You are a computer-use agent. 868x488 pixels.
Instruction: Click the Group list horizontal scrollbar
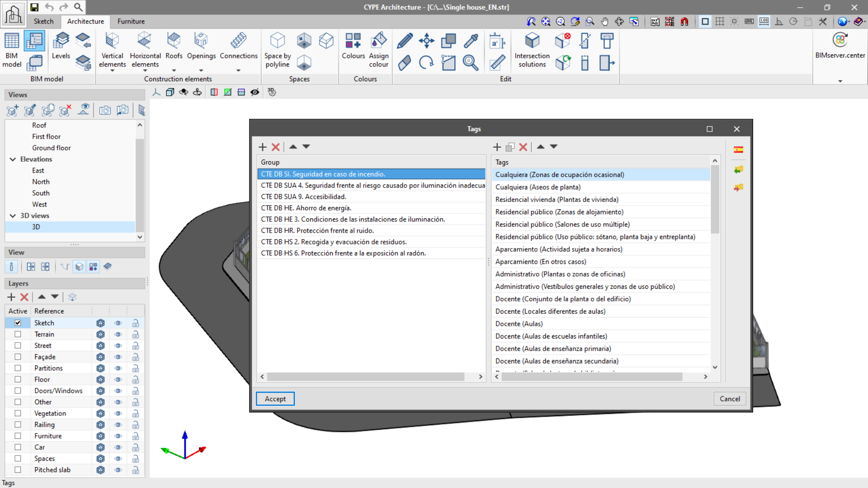[365, 376]
